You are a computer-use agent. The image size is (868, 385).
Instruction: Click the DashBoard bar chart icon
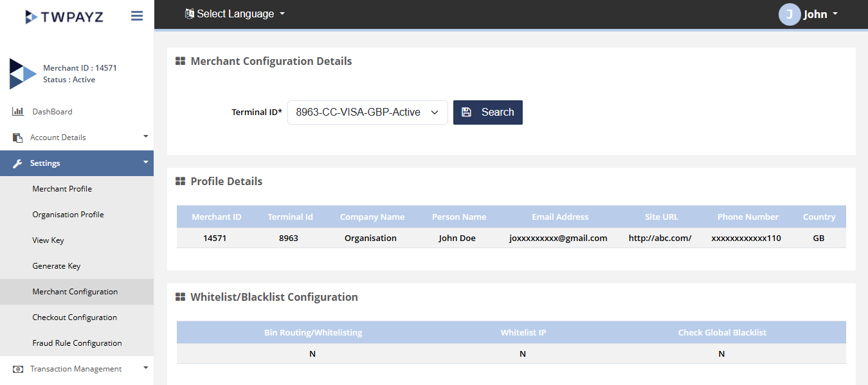point(18,112)
